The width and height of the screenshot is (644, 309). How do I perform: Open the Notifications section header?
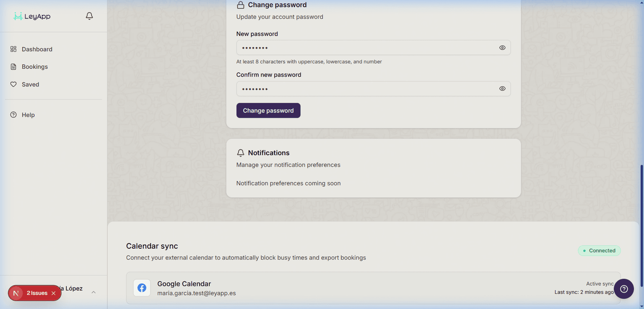[x=268, y=153]
